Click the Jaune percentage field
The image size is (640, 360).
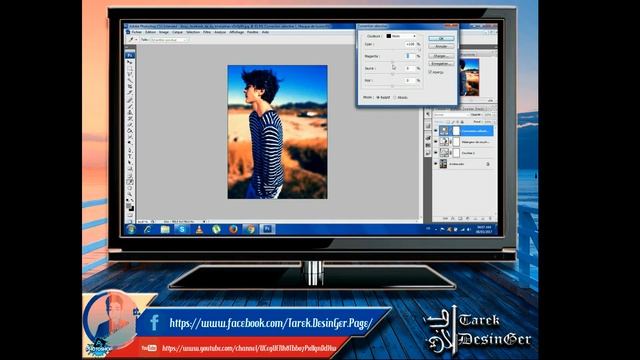point(410,68)
